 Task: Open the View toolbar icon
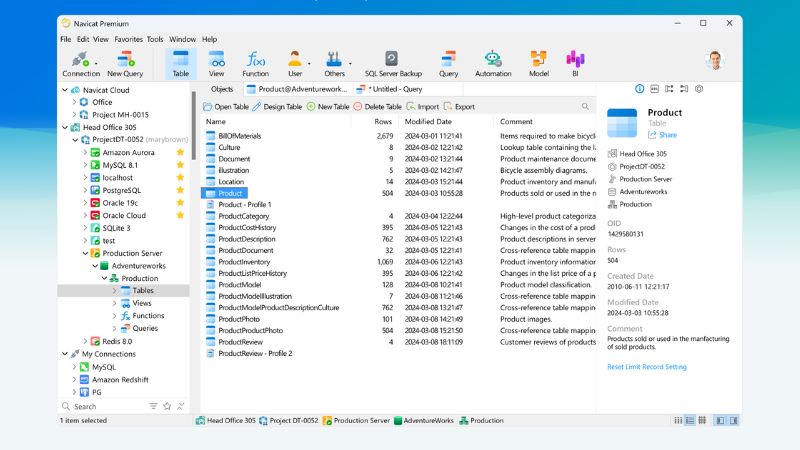click(216, 64)
